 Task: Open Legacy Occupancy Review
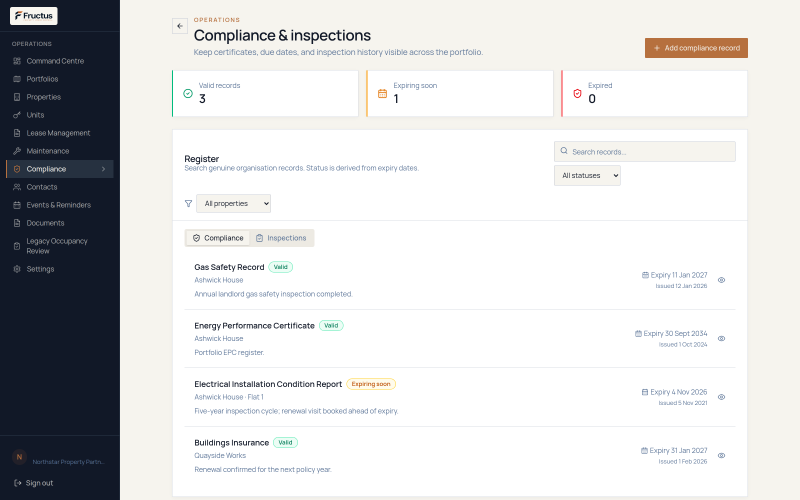click(60, 246)
